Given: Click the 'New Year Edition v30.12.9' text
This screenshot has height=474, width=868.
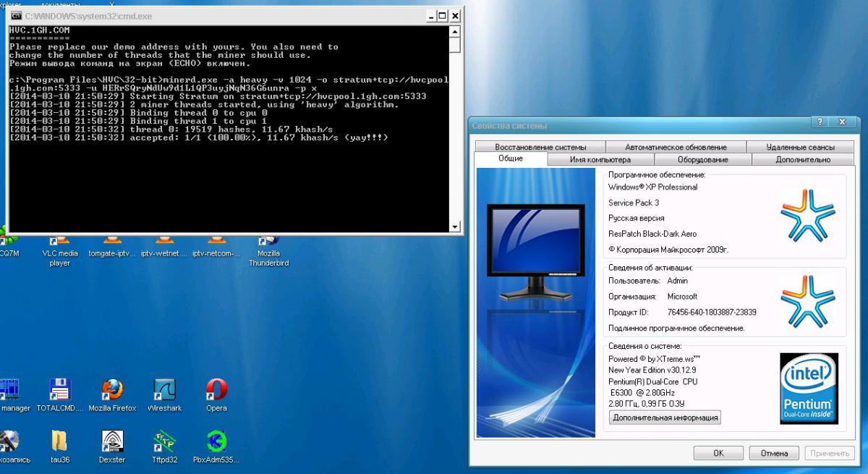Looking at the screenshot, I should pos(654,370).
